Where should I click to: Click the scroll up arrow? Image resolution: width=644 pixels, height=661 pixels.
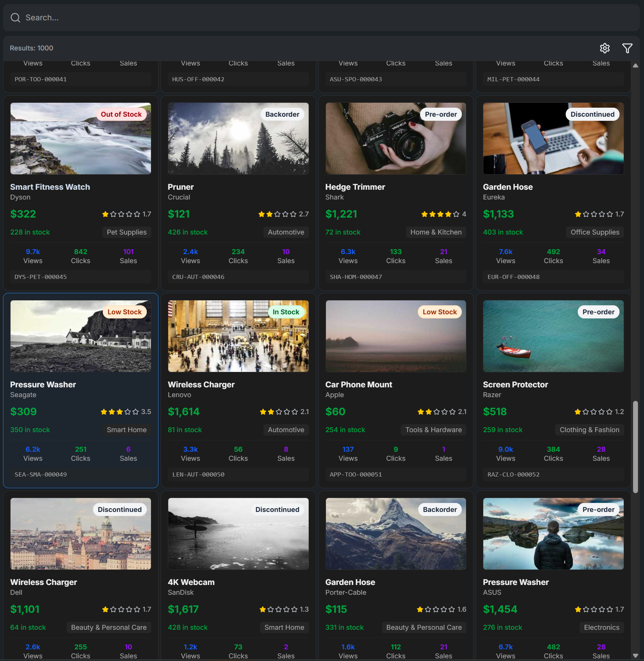635,65
